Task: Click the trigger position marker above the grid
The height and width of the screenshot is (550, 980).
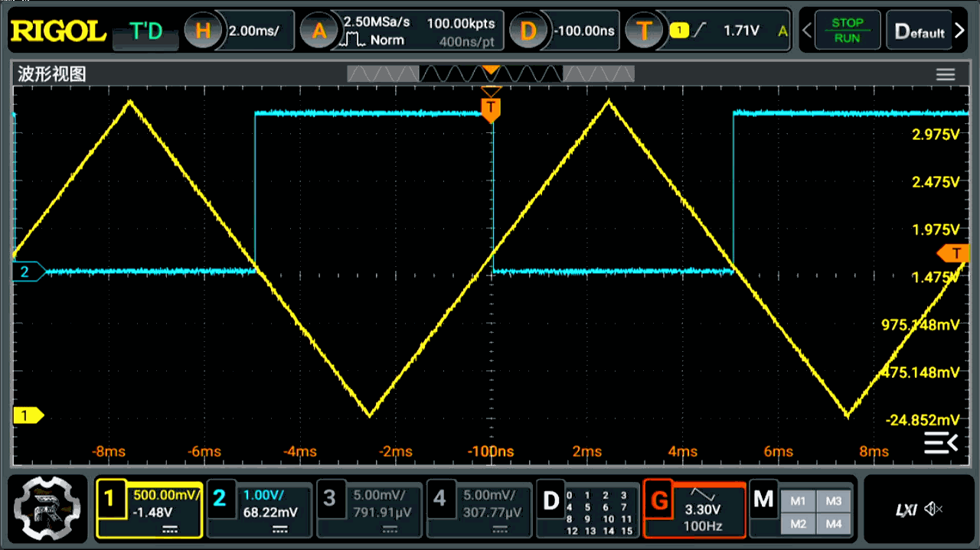Action: 490,109
